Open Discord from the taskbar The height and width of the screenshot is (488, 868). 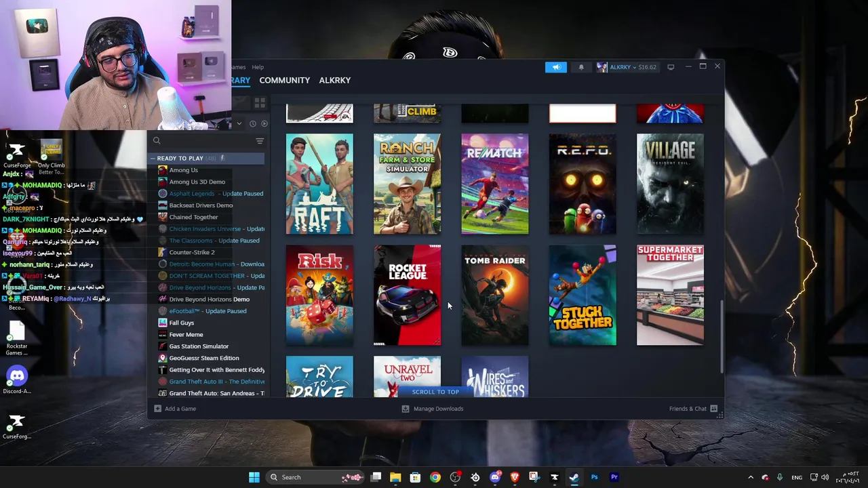point(495,477)
